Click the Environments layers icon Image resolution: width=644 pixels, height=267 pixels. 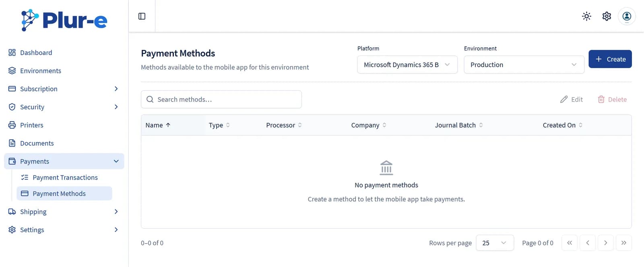coord(12,70)
